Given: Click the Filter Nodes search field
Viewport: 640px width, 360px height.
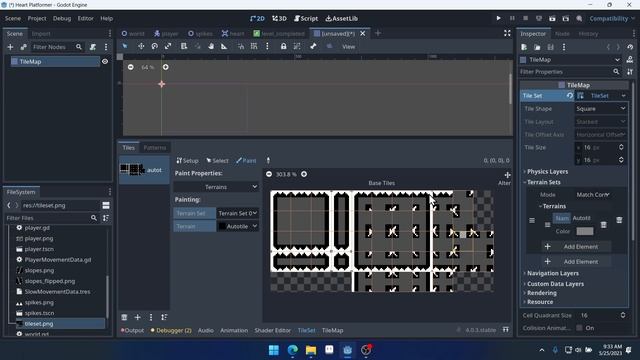Looking at the screenshot, I should (x=58, y=47).
